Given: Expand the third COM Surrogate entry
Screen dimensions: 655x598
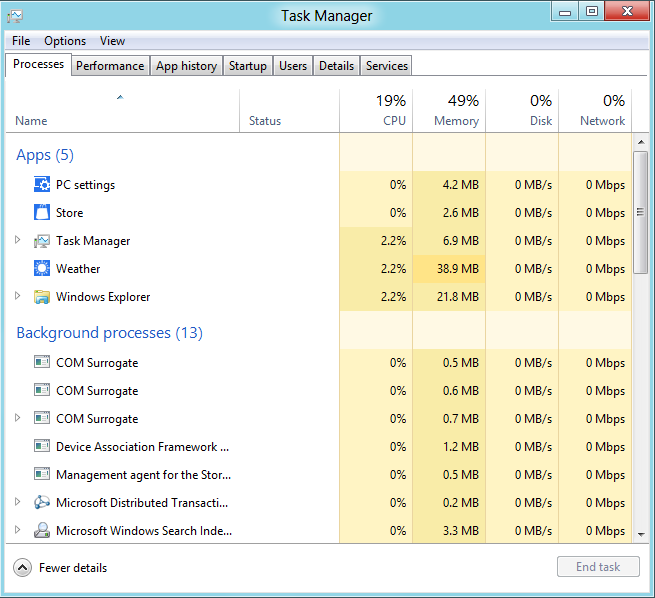Looking at the screenshot, I should pyautogui.click(x=17, y=419).
